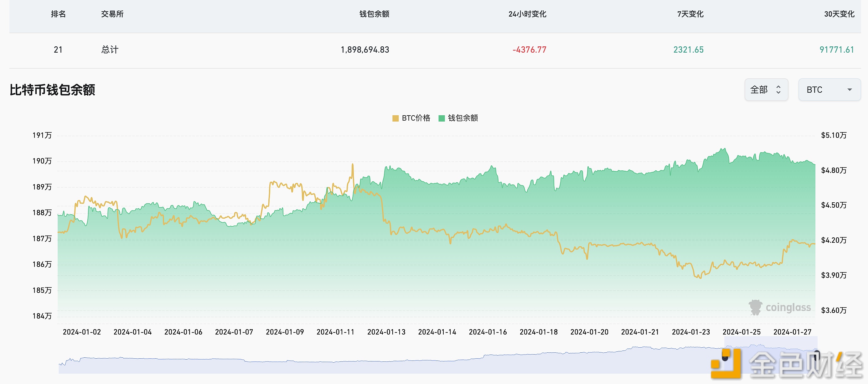
Task: Select the 24h change value -4376.77
Action: click(530, 50)
